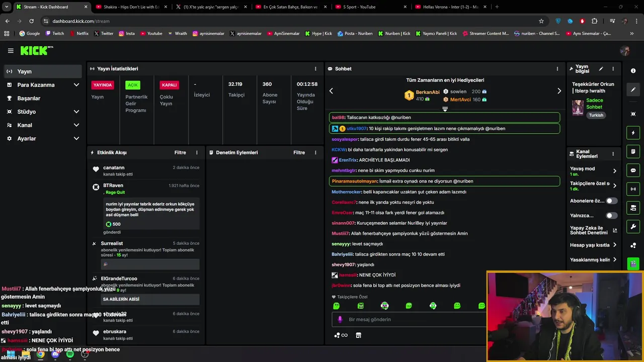The height and width of the screenshot is (362, 644).
Task: Open Chrome from the taskbar
Action: pyautogui.click(x=40, y=354)
